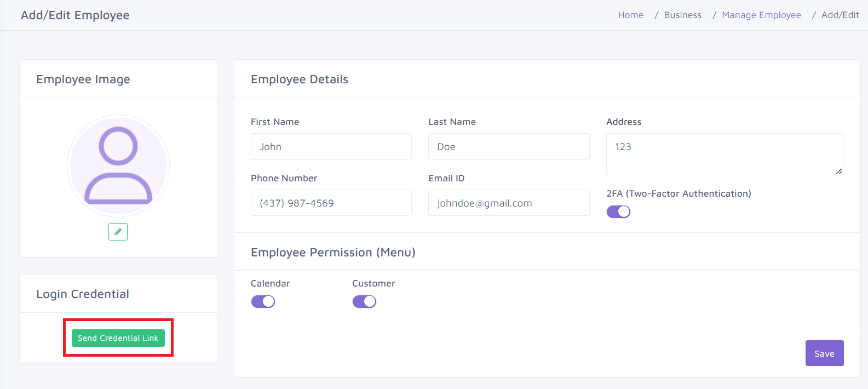Image resolution: width=868 pixels, height=389 pixels.
Task: Click the employee avatar placeholder image
Action: tap(118, 165)
